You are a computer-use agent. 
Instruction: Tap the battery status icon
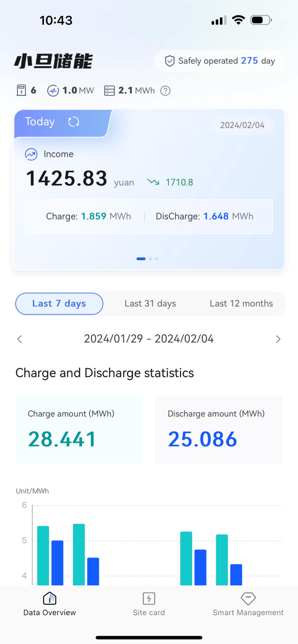pyautogui.click(x=261, y=20)
